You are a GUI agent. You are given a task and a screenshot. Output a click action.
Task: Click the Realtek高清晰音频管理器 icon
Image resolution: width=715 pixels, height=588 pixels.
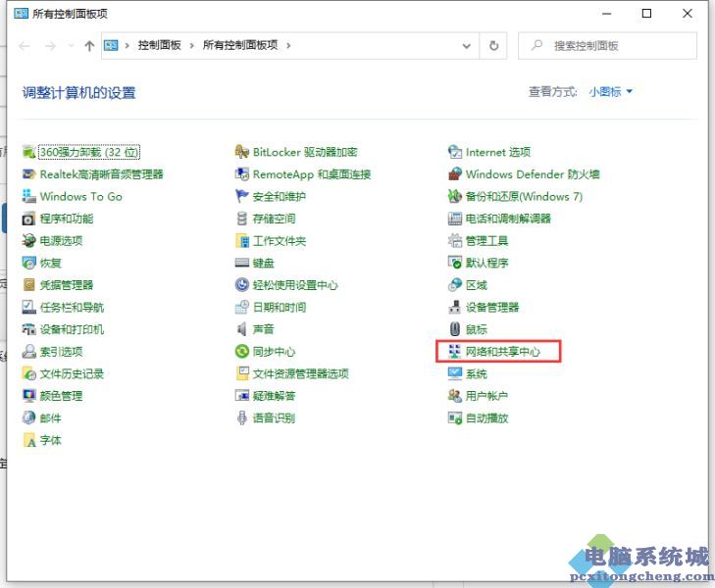[29, 174]
